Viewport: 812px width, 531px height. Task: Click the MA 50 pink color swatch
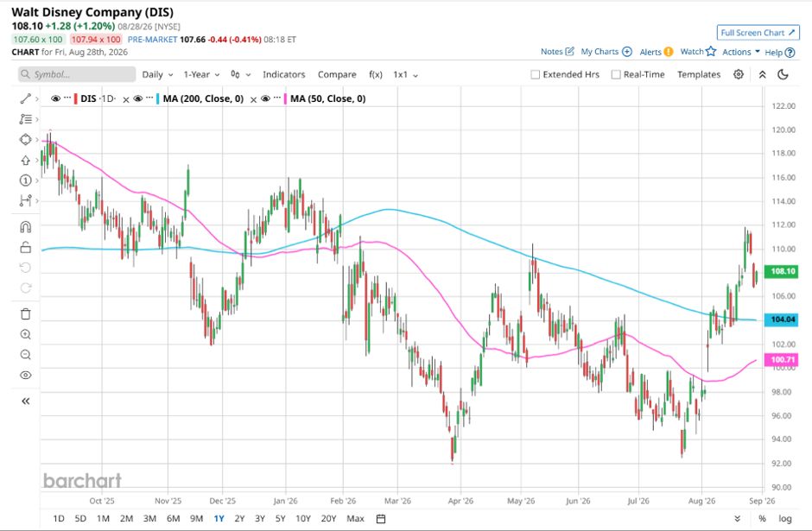pyautogui.click(x=285, y=98)
